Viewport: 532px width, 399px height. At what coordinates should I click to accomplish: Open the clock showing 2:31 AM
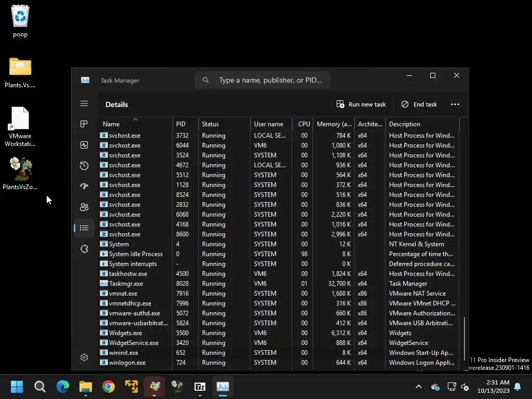pos(494,387)
